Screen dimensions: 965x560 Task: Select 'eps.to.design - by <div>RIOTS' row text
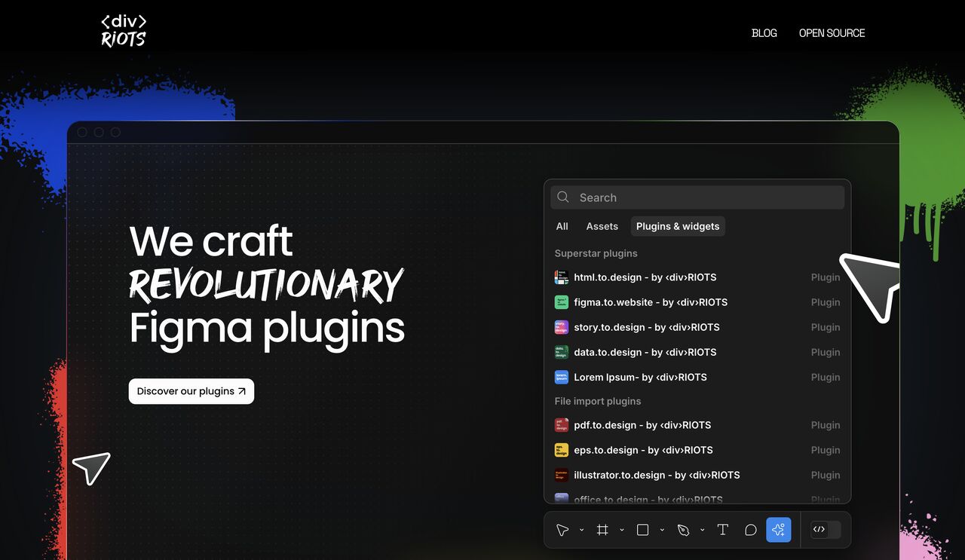tap(643, 450)
